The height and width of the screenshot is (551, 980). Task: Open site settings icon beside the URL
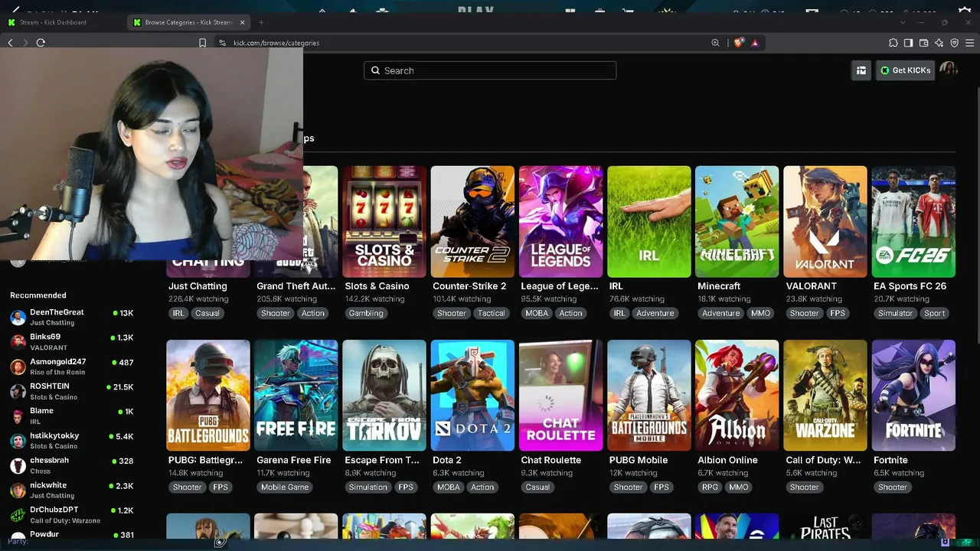pyautogui.click(x=222, y=43)
